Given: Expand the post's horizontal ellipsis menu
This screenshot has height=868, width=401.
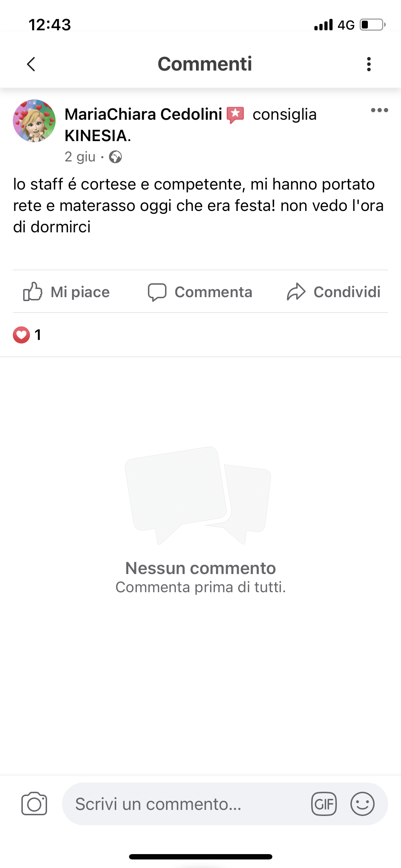Looking at the screenshot, I should click(379, 110).
